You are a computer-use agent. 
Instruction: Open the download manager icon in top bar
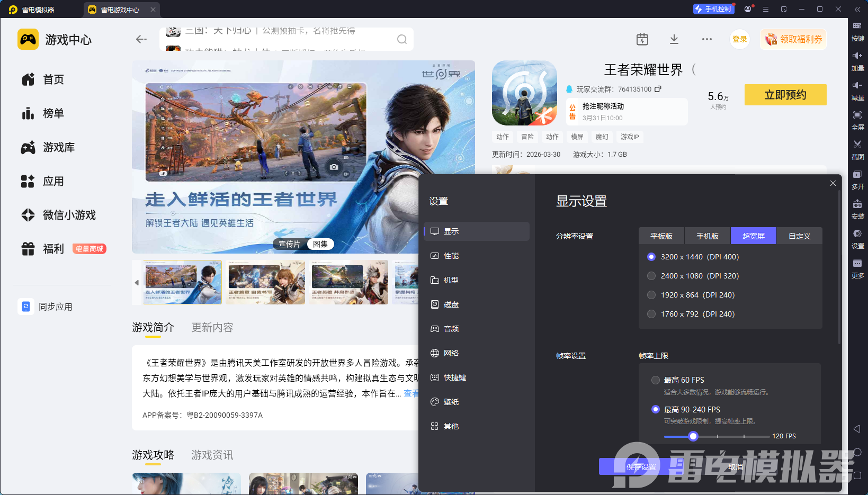click(674, 39)
